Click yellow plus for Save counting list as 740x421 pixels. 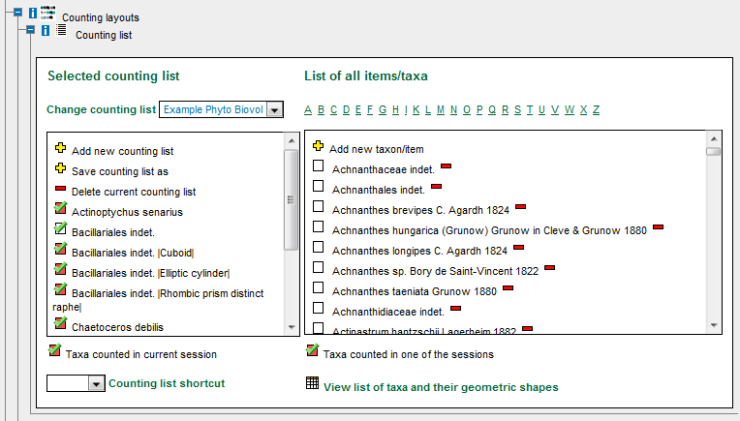coord(60,168)
